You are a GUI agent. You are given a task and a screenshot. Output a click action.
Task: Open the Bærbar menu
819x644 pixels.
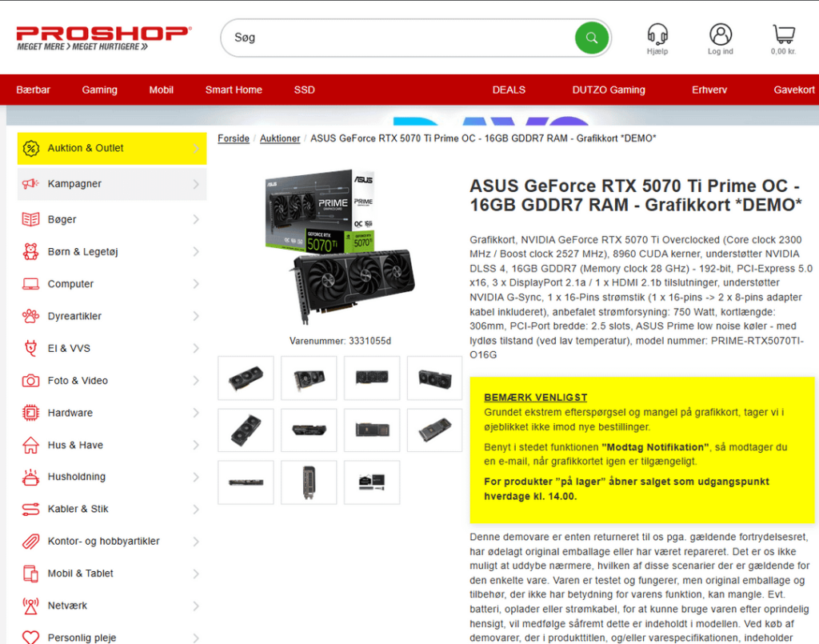point(33,90)
